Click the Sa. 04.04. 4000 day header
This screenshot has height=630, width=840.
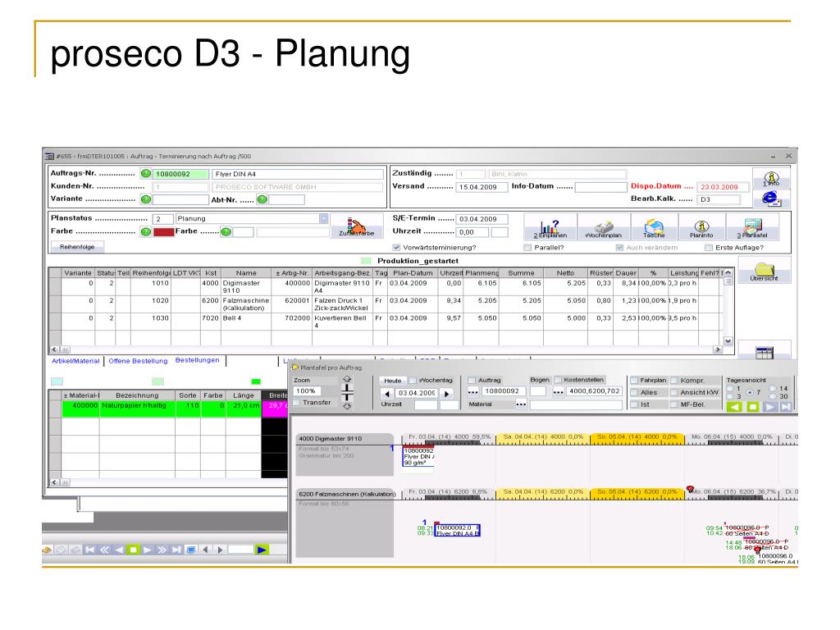[x=543, y=438]
